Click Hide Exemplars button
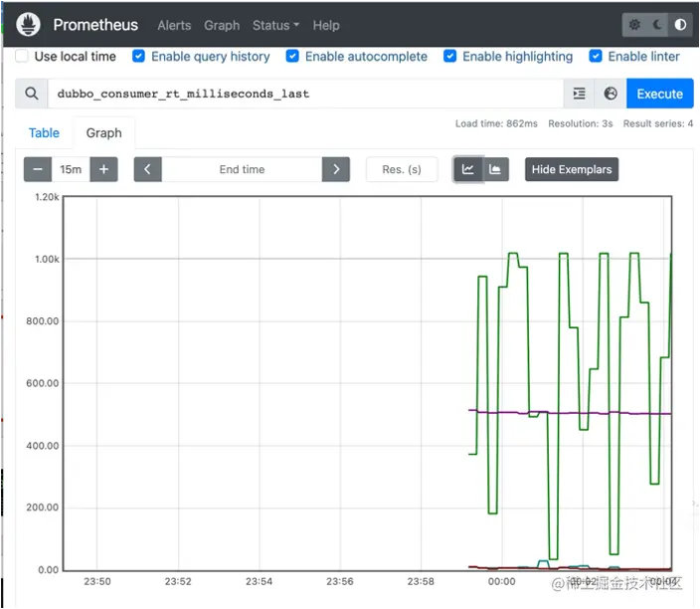Viewport: 700px width, 609px height. point(572,169)
